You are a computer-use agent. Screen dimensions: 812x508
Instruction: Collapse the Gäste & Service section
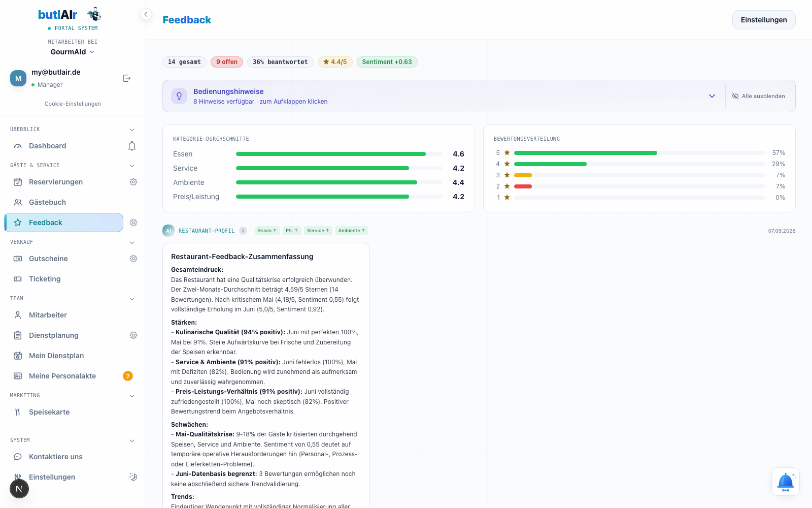(132, 166)
